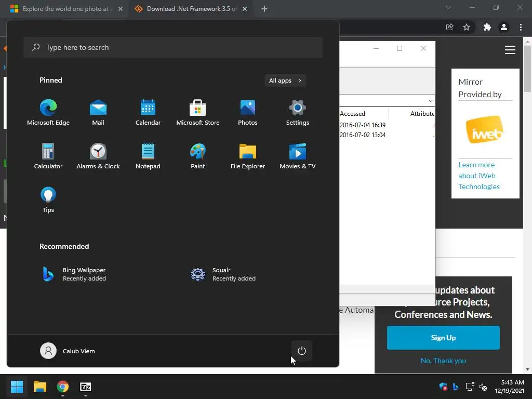Open the clock showing 5:43 AM
This screenshot has height=399, width=532.
pyautogui.click(x=509, y=387)
